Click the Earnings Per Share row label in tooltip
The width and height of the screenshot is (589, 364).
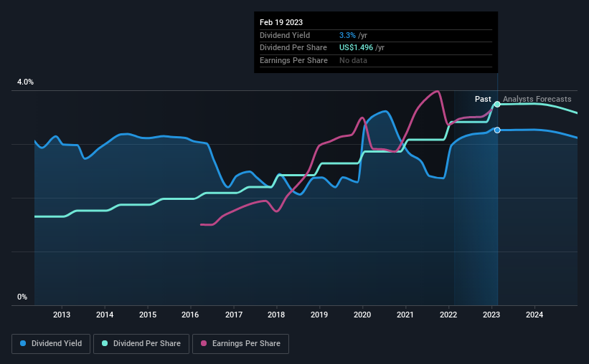(293, 60)
